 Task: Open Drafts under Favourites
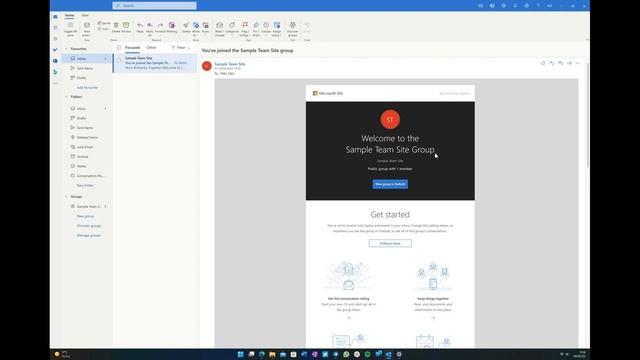(87, 78)
